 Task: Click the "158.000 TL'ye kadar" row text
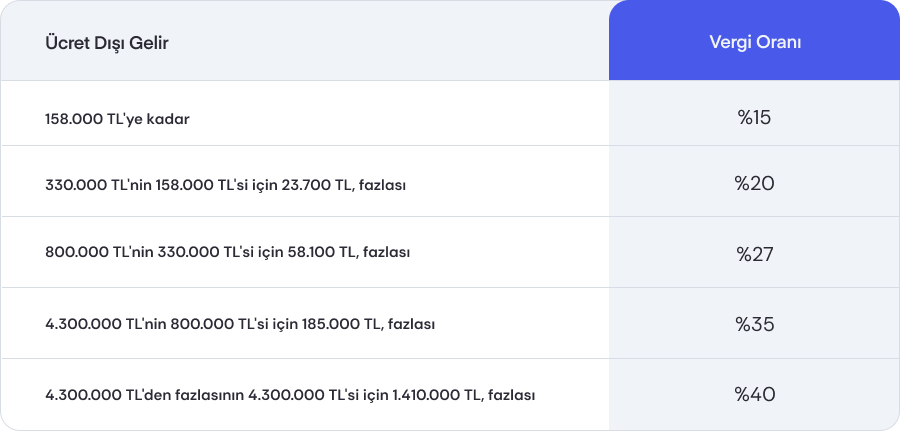(x=117, y=119)
